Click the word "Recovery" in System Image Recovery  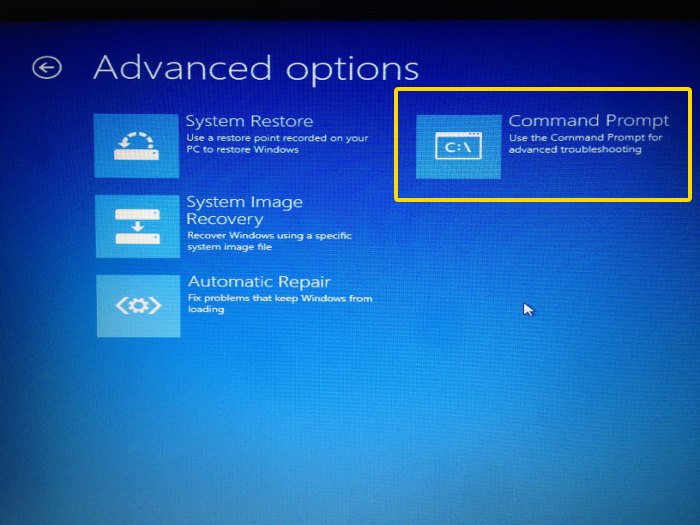coord(224,219)
